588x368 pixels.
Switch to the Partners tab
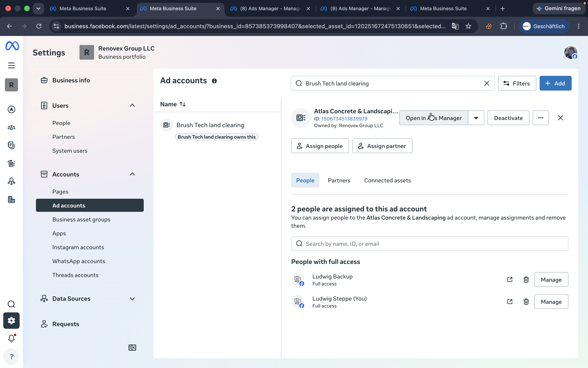point(339,180)
